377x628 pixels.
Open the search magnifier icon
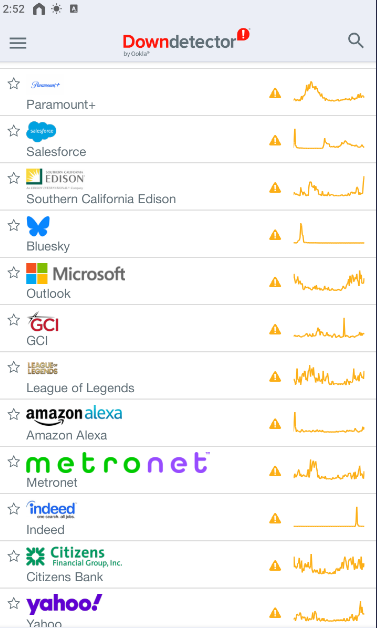pyautogui.click(x=355, y=41)
